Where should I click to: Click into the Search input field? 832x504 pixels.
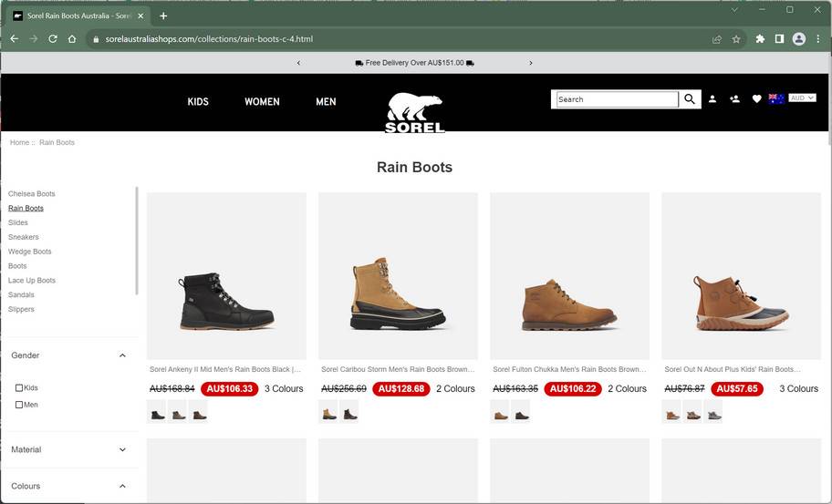pos(617,99)
